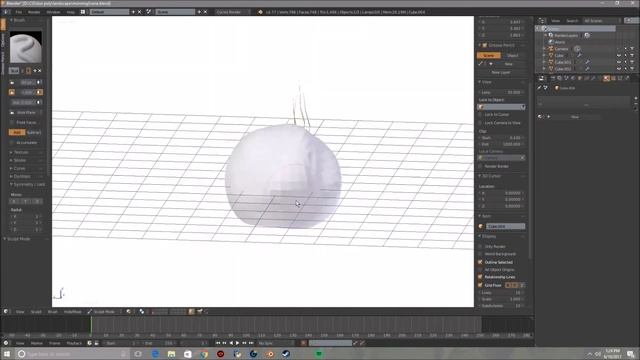Click the timeline editor type icon

click(x=6, y=343)
